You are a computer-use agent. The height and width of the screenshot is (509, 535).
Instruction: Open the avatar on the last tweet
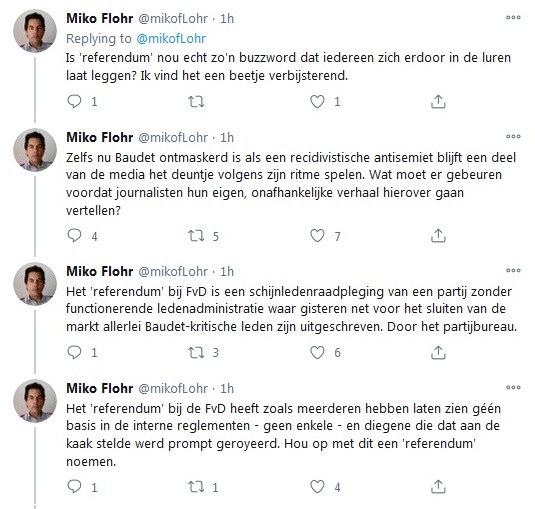35,401
